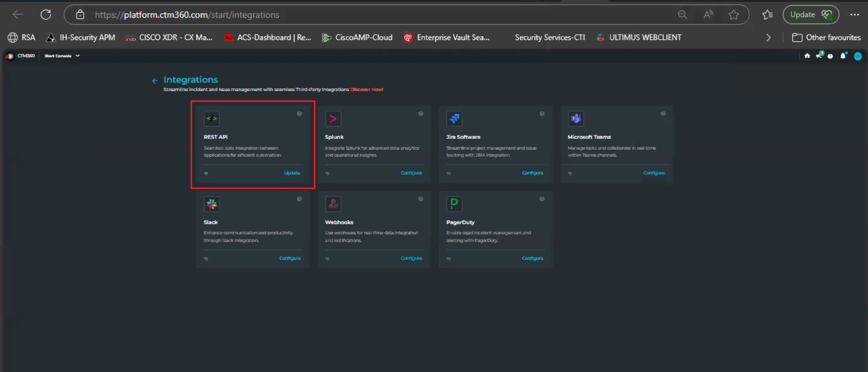This screenshot has height=372, width=868.
Task: Click the Microsoft Teams logo icon
Action: point(576,119)
